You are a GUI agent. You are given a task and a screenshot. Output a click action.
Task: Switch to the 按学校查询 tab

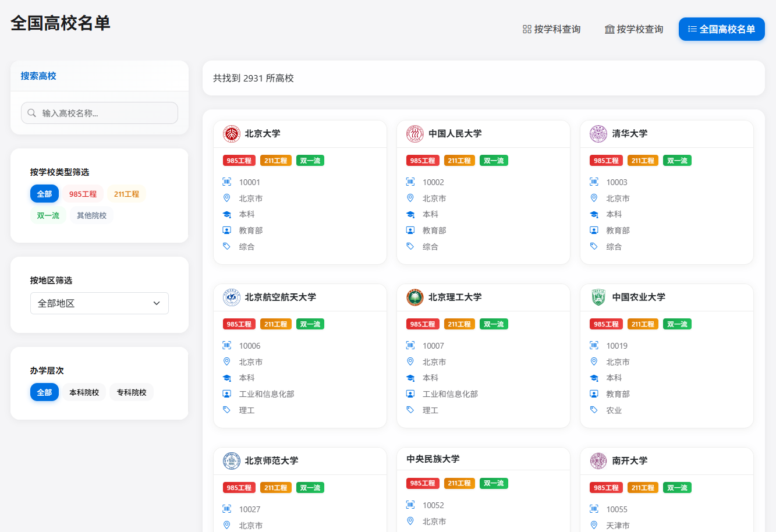tap(635, 29)
